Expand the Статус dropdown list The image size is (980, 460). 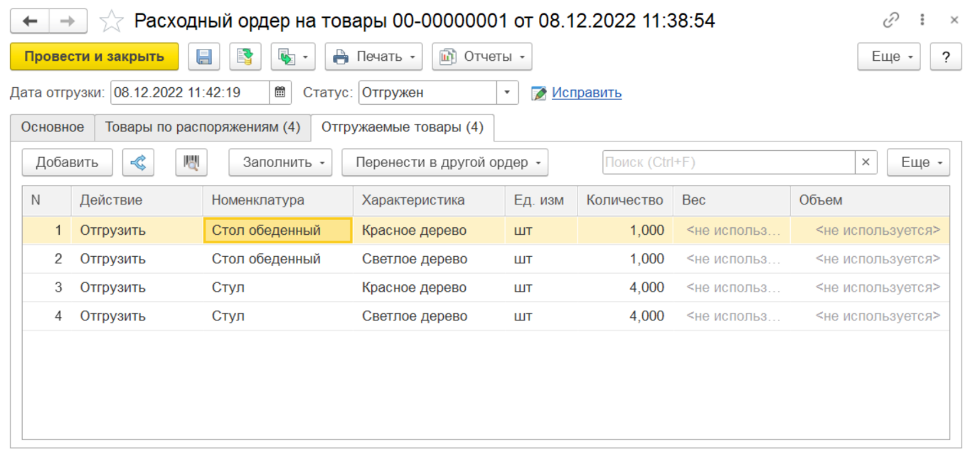pyautogui.click(x=507, y=93)
